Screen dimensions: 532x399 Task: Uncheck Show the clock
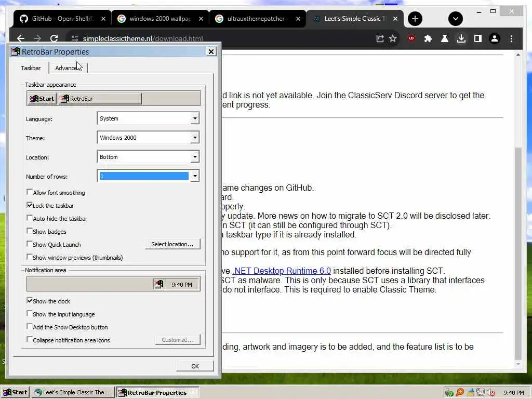click(x=30, y=301)
